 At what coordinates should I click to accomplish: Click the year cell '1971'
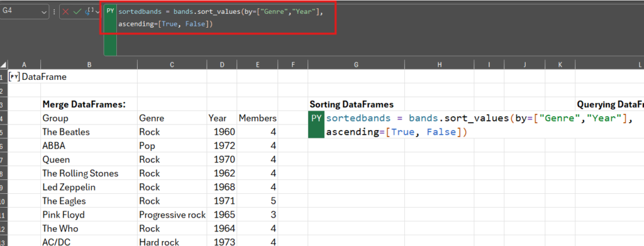click(222, 201)
